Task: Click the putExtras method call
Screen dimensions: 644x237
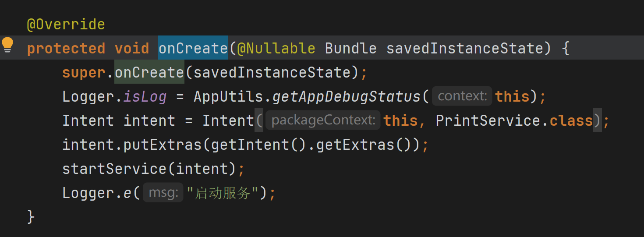Action: tap(163, 145)
